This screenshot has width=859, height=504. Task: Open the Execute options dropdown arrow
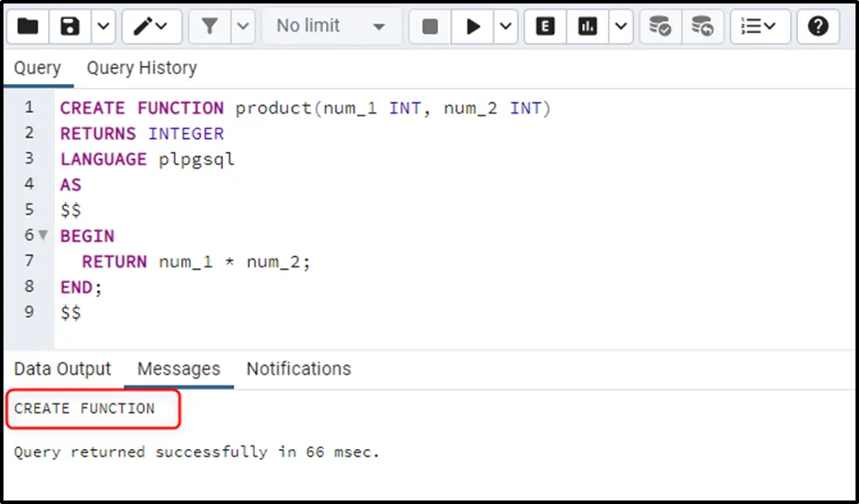tap(506, 27)
